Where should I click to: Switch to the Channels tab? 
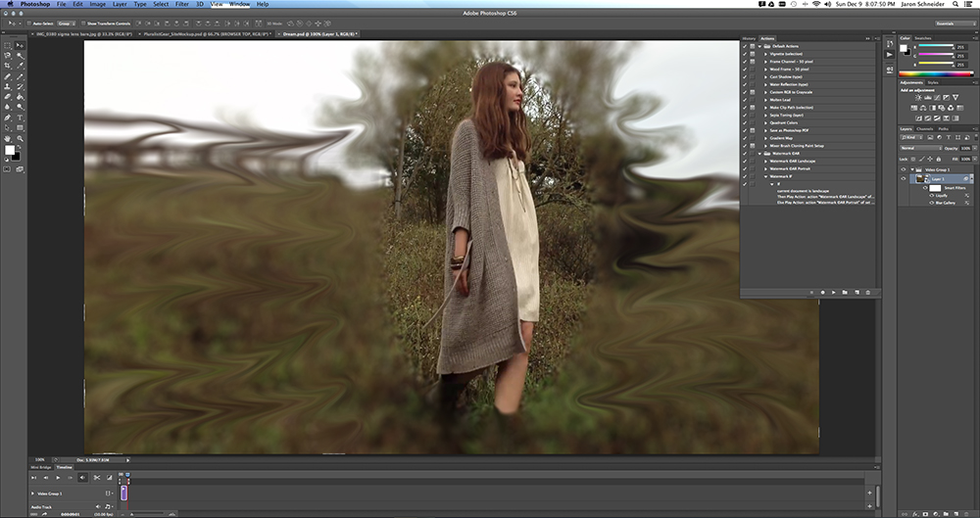[x=925, y=128]
